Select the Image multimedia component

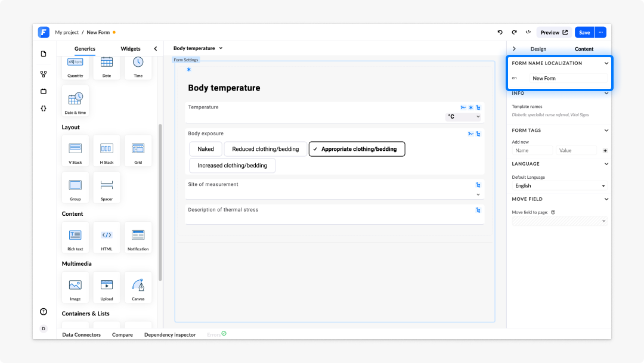tap(75, 287)
